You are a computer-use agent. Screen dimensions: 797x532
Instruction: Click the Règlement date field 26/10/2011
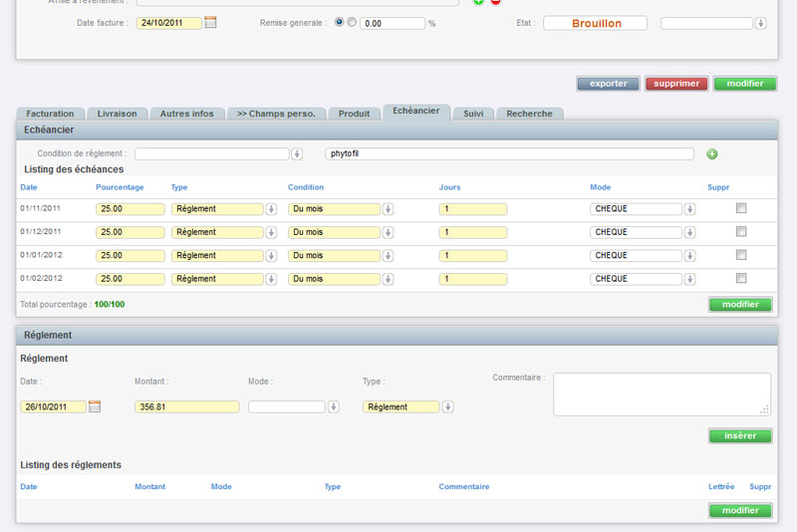(53, 407)
